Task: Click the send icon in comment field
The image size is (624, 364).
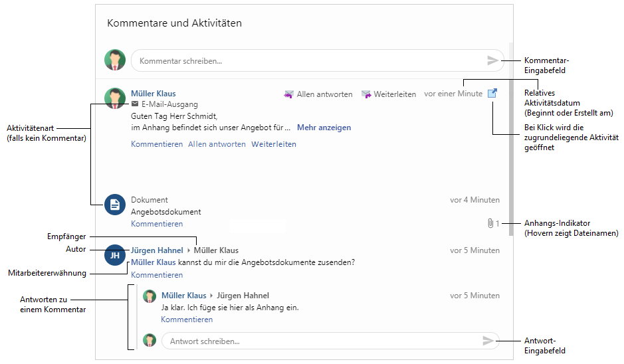Action: coord(492,60)
